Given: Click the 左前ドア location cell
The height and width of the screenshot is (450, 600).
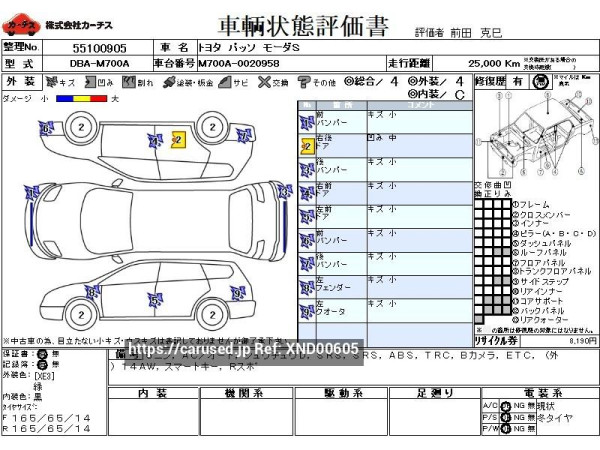Looking at the screenshot, I should 342,217.
